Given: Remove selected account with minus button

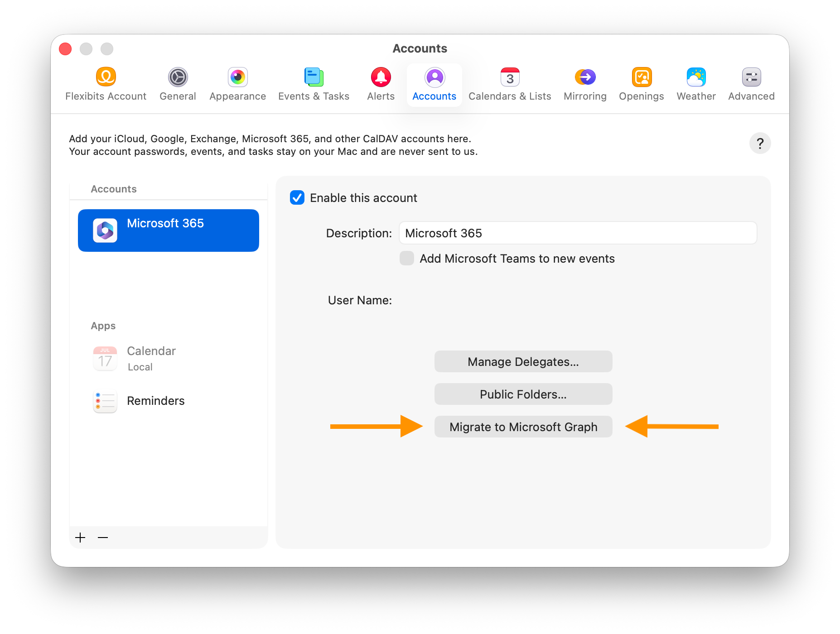Looking at the screenshot, I should (x=103, y=538).
